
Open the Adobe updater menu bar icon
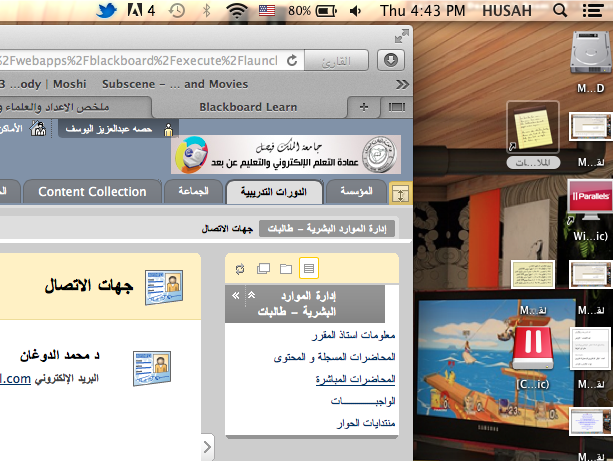[141, 10]
